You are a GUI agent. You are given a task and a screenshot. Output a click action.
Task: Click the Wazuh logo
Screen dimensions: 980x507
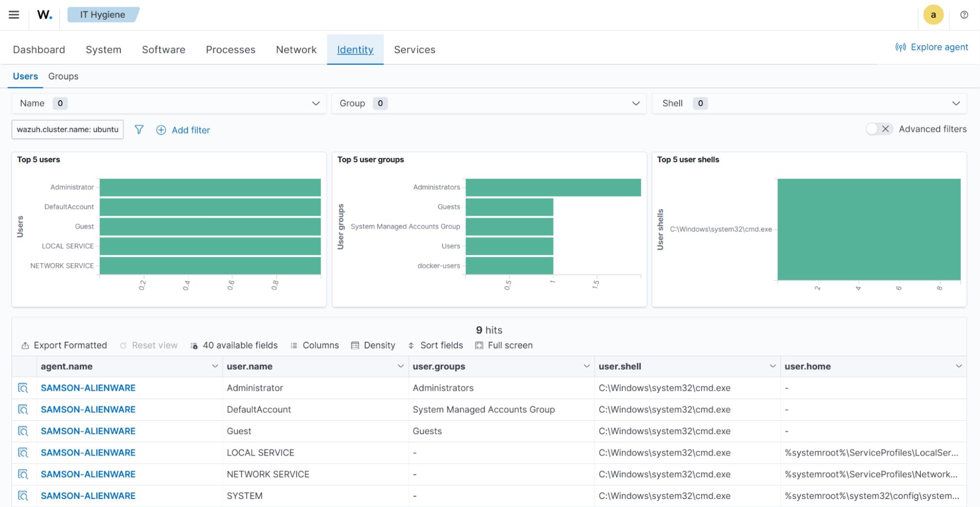point(44,14)
